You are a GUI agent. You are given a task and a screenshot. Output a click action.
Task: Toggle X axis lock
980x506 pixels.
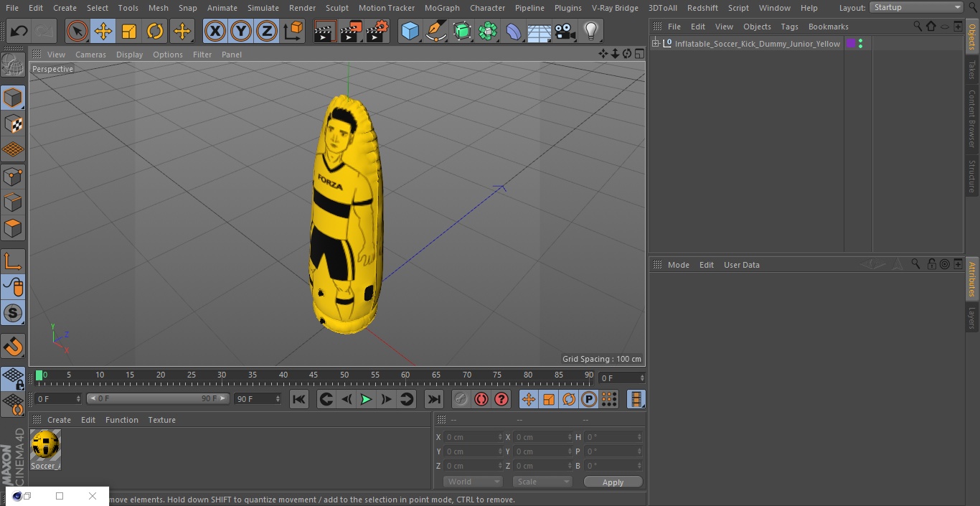tap(215, 32)
